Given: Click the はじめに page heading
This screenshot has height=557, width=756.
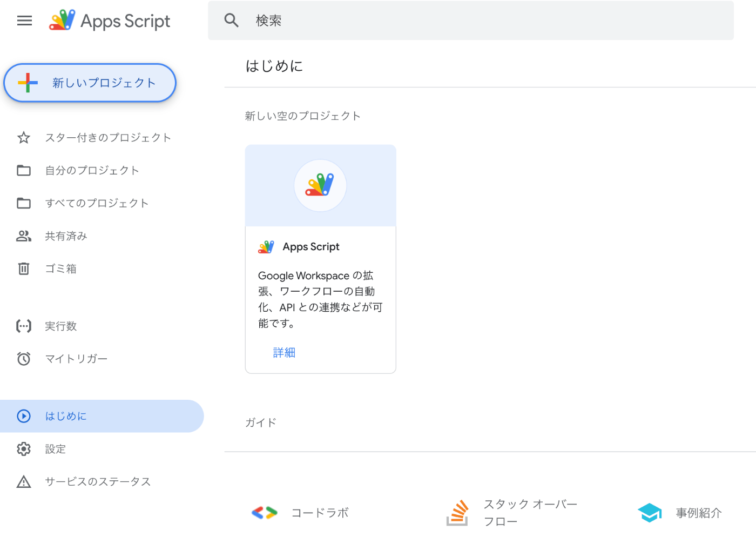Looking at the screenshot, I should point(274,66).
